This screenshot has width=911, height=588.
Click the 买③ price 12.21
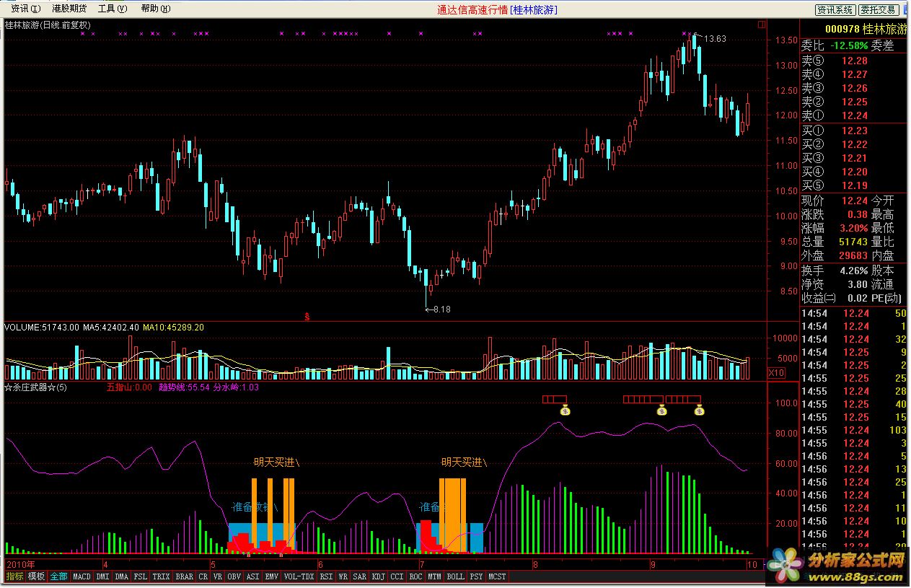(855, 158)
